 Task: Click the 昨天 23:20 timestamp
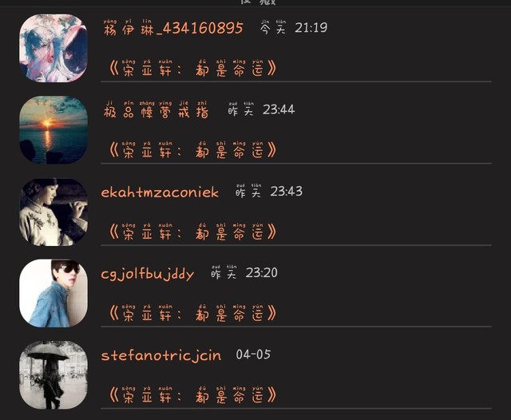point(244,272)
